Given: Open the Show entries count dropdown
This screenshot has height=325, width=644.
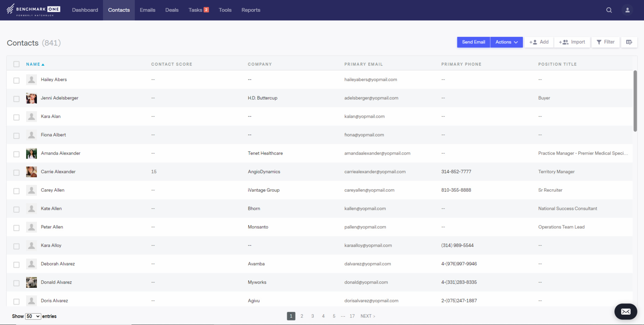Looking at the screenshot, I should pos(33,316).
